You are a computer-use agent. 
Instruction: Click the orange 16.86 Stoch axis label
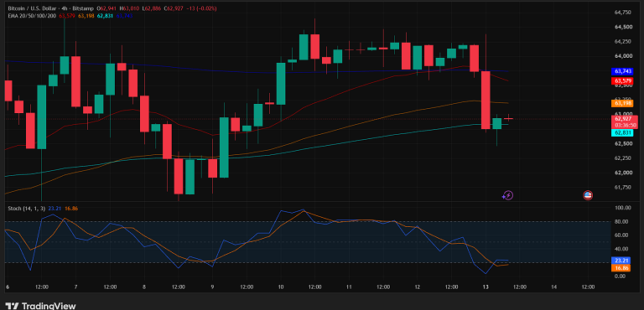click(622, 268)
